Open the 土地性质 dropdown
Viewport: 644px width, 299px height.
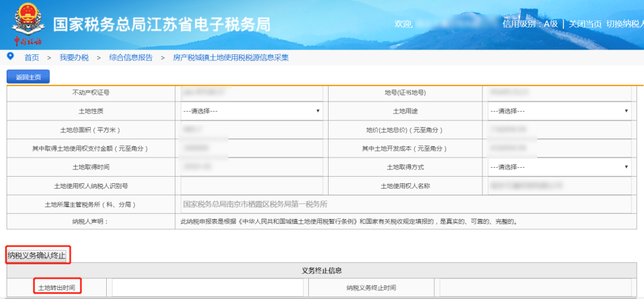click(251, 111)
